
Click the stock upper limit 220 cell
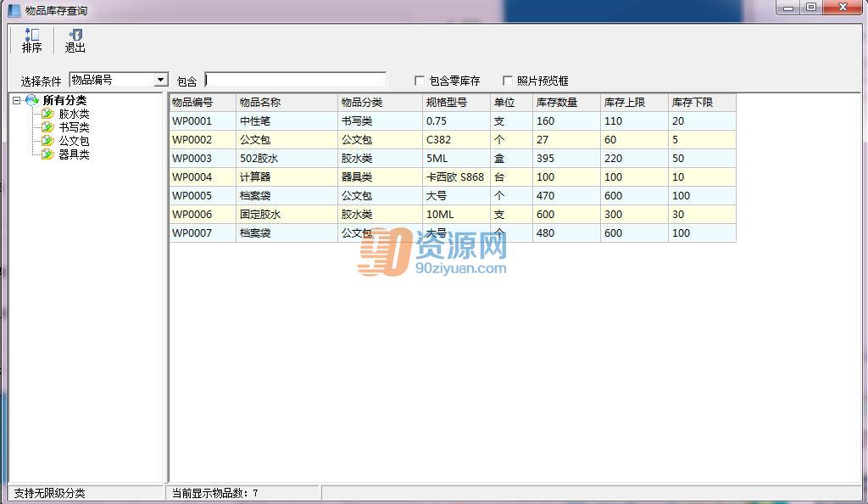[634, 159]
